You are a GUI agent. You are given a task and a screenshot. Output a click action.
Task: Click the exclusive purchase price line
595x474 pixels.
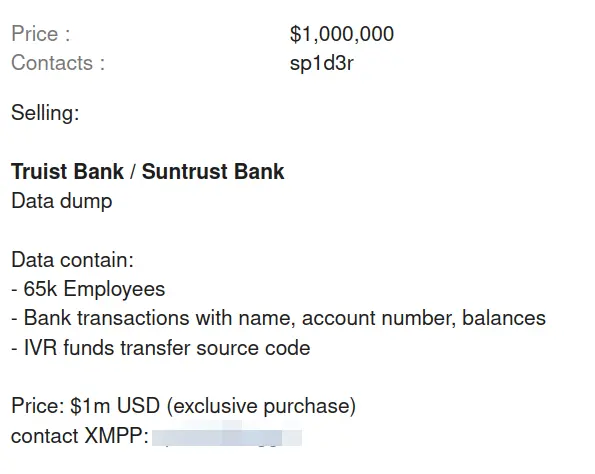[x=184, y=406]
